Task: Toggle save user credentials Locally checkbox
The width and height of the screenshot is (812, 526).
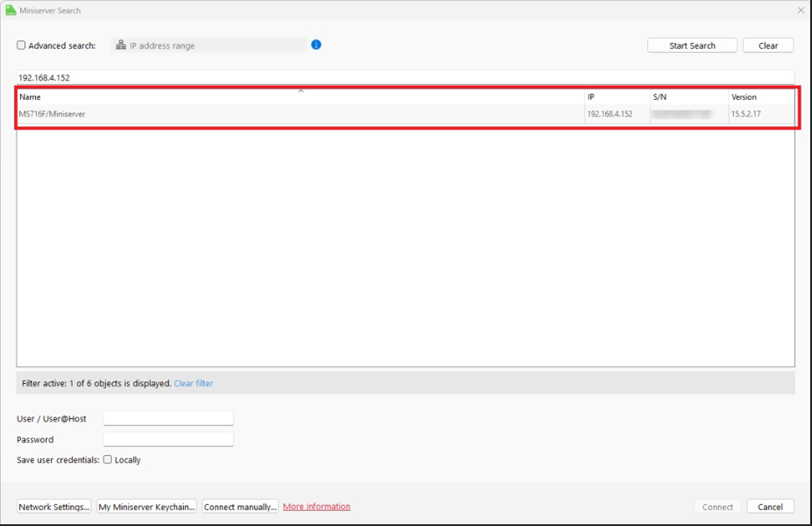Action: point(108,459)
